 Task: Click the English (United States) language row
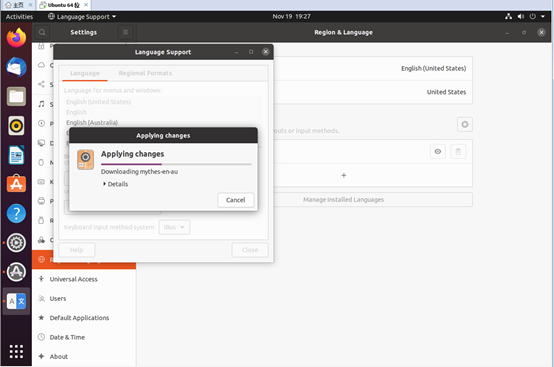pos(373,69)
